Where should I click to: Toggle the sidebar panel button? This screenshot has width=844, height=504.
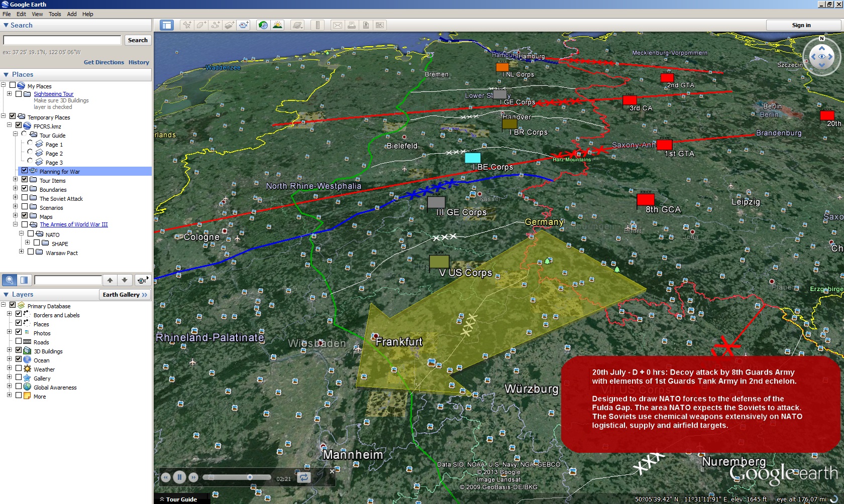tap(167, 25)
